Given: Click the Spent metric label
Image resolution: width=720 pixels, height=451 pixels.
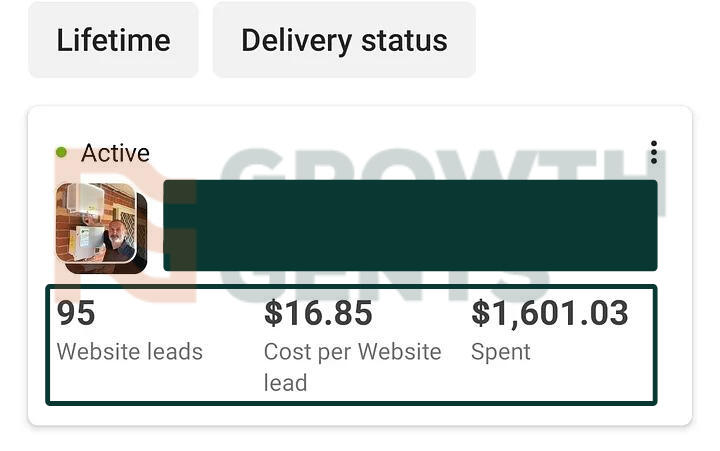Looking at the screenshot, I should (501, 352).
